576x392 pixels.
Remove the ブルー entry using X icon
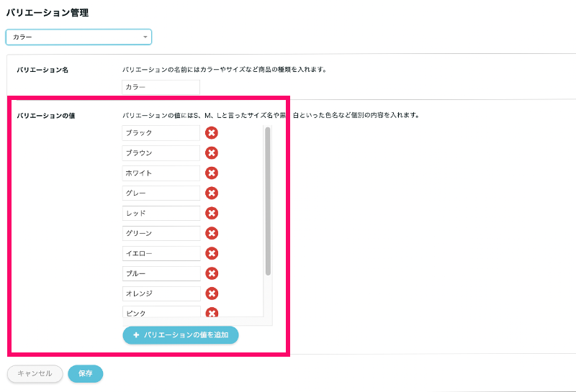(212, 274)
